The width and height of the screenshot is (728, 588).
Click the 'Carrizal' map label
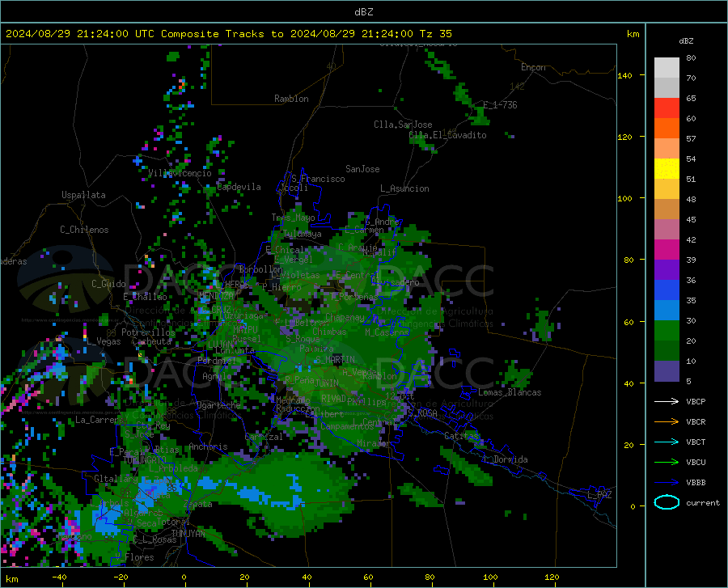[x=263, y=437]
